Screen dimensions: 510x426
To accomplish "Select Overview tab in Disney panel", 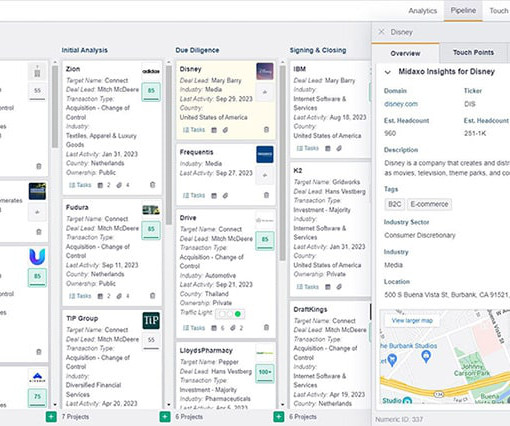I will pos(405,53).
